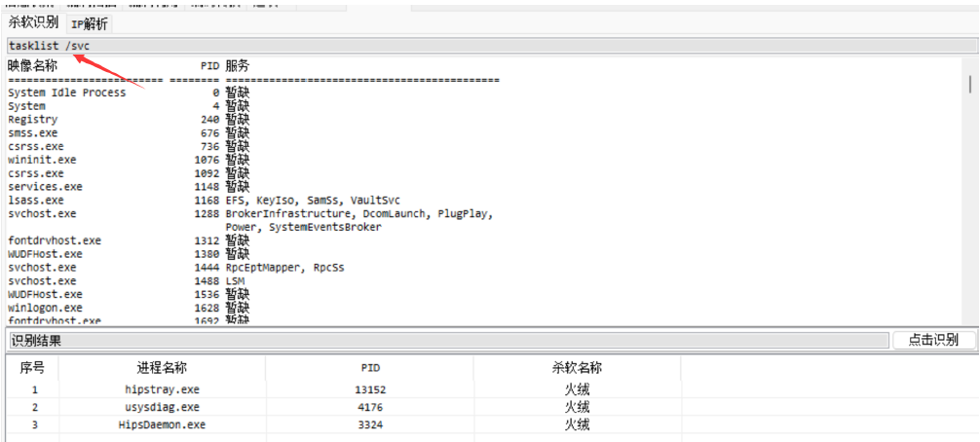Open the IP解析 tab

click(90, 24)
